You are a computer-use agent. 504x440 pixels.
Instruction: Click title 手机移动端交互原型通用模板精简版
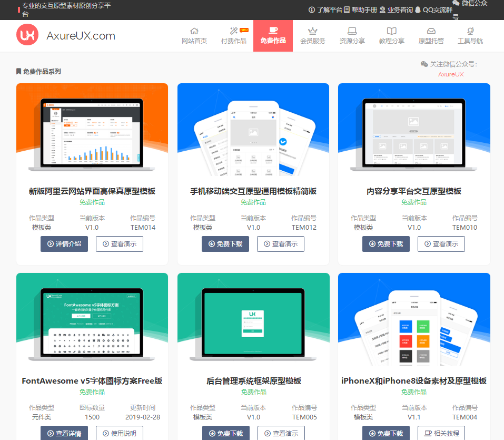[x=253, y=191]
